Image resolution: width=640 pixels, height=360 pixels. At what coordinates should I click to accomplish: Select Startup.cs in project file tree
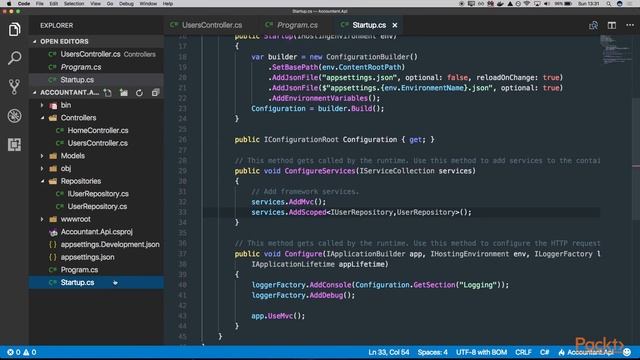(x=96, y=282)
